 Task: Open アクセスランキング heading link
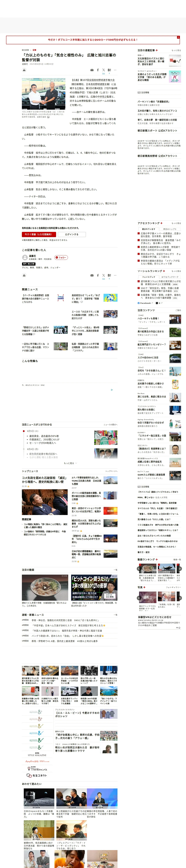150,223
